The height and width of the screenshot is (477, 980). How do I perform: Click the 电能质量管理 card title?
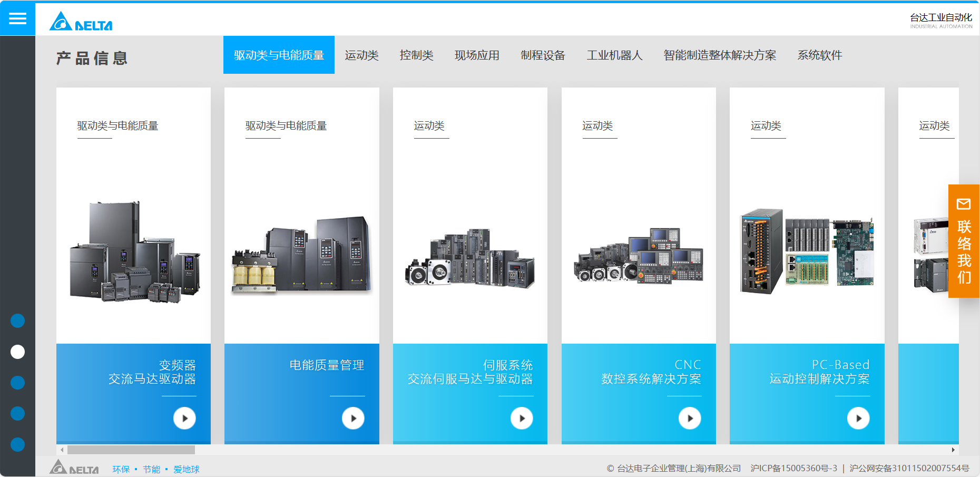[x=327, y=365]
